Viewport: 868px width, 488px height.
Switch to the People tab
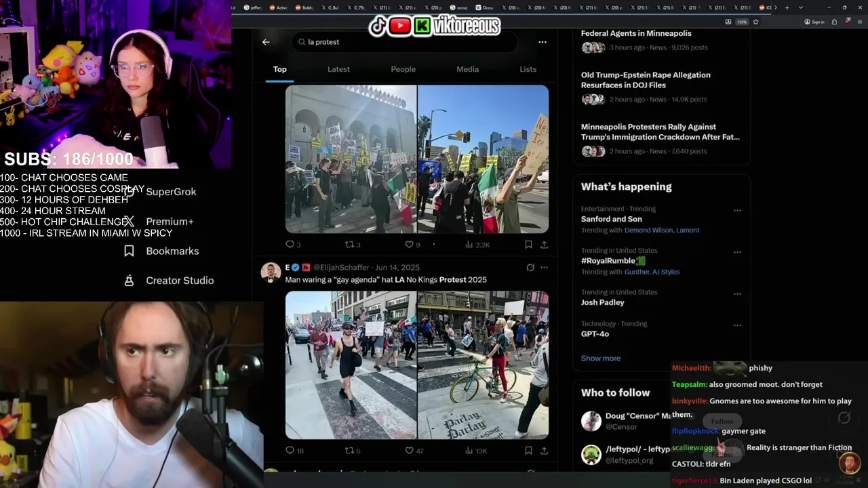[x=403, y=69]
